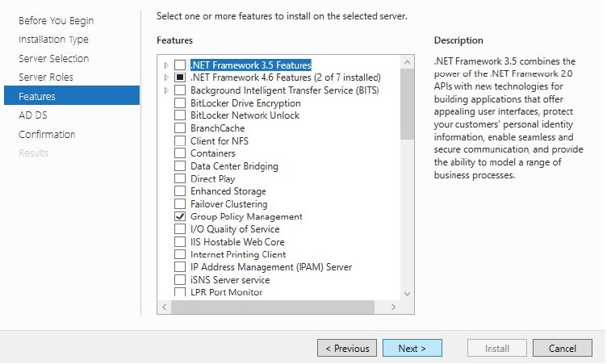
Task: Go to the Server Roles step
Action: point(46,77)
